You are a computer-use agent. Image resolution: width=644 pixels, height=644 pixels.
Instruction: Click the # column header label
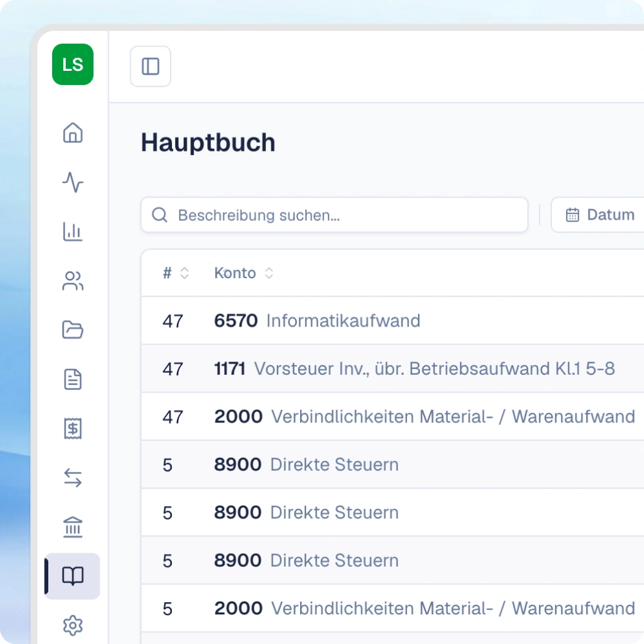[x=167, y=273]
